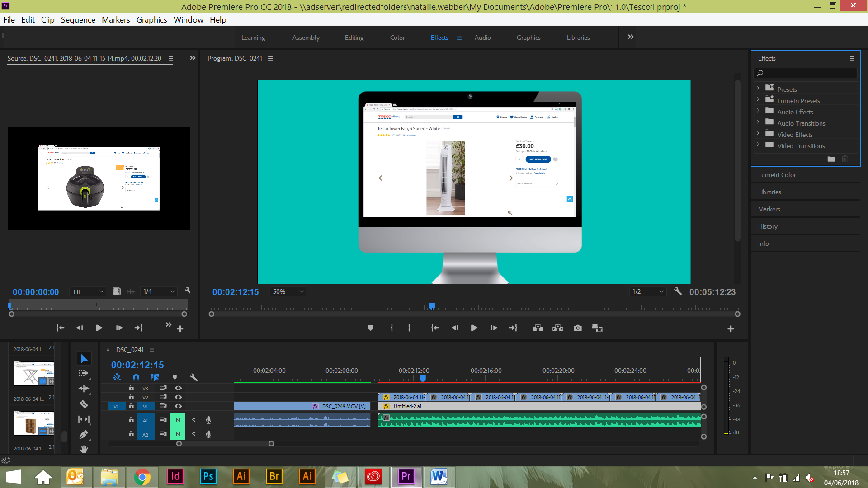Switch to the Color workspace

397,38
